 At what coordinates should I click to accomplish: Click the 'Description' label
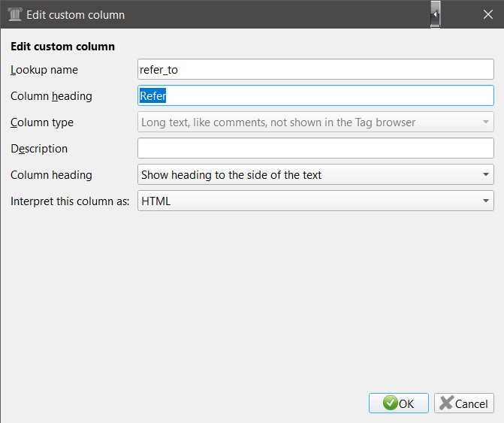point(39,149)
